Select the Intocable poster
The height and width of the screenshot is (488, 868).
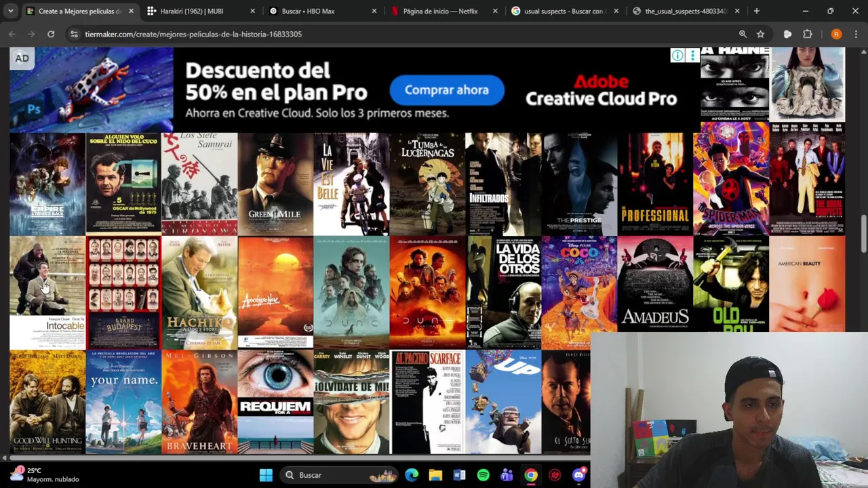click(x=47, y=293)
